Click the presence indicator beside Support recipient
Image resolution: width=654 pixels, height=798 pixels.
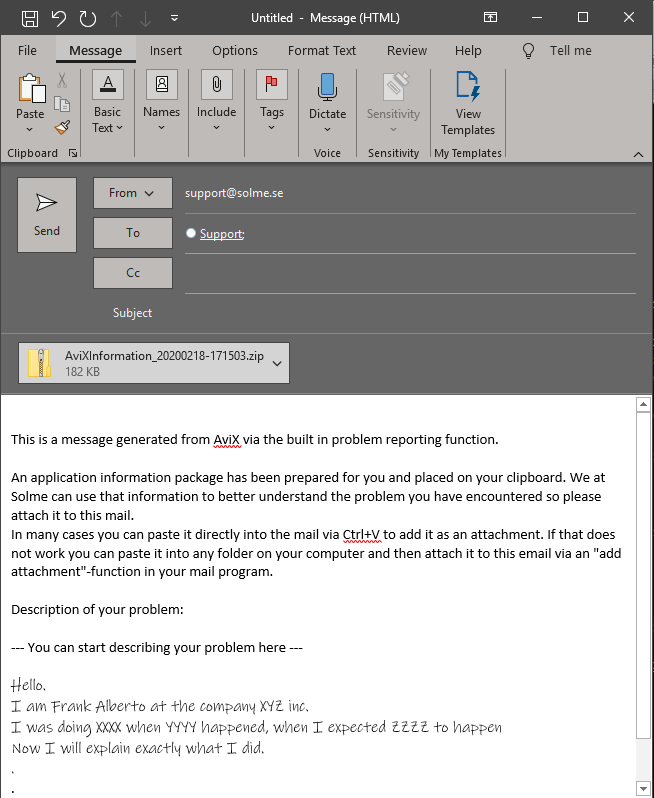pos(191,234)
